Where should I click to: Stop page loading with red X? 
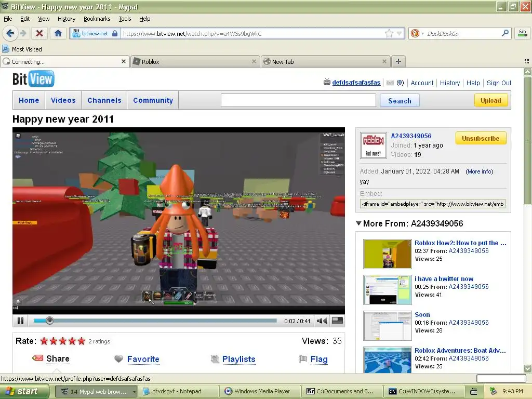[39, 33]
